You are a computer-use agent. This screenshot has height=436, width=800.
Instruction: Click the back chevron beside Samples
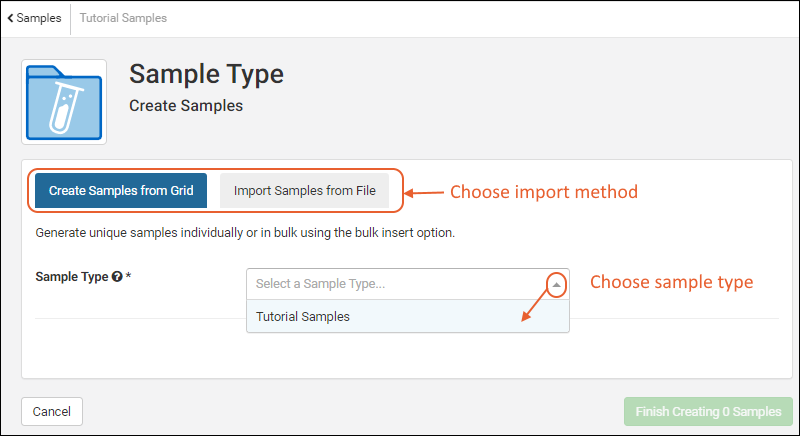10,18
